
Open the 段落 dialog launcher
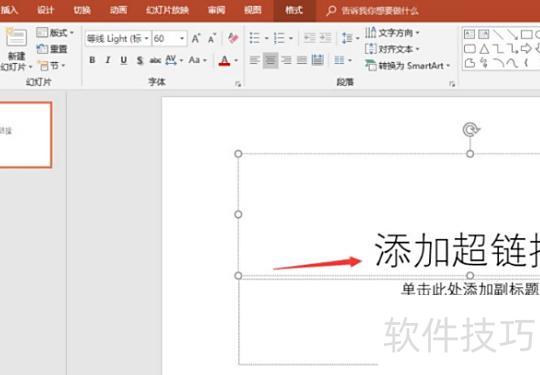tap(452, 84)
